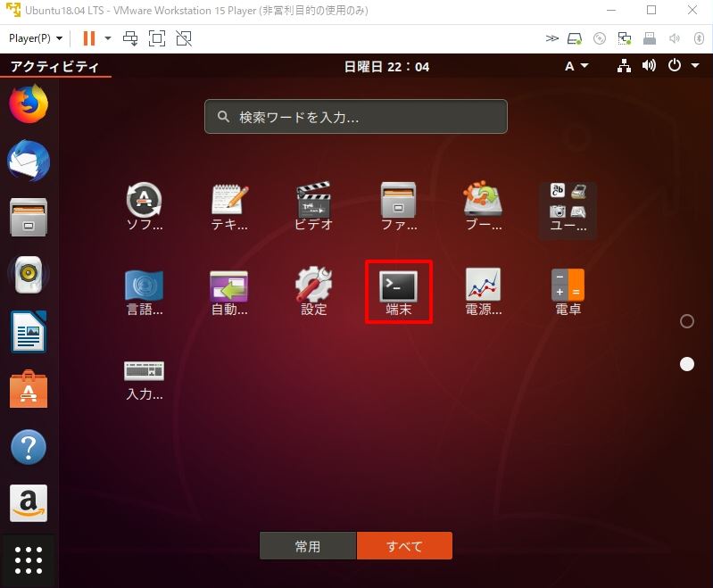The height and width of the screenshot is (588, 713).
Task: Launch Firefox from the dock
Action: (29, 104)
